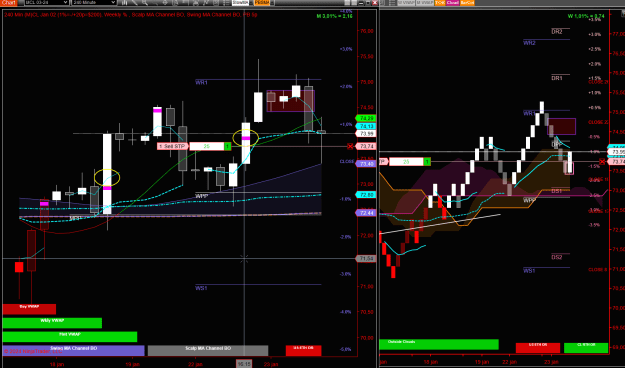The height and width of the screenshot is (368, 625).
Task: Toggle the PBSMA toolbar button
Action: pos(261,2)
